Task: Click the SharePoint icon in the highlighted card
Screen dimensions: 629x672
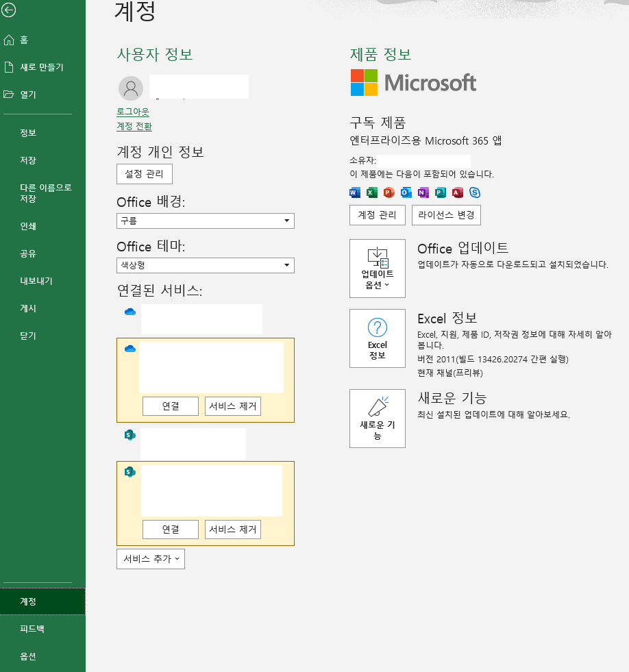Action: pyautogui.click(x=130, y=472)
